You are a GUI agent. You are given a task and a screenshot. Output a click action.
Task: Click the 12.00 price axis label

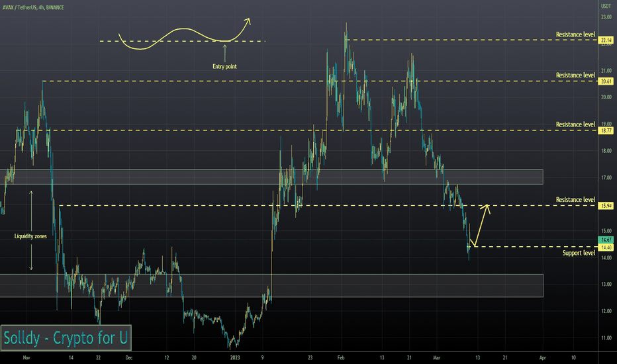click(x=606, y=311)
